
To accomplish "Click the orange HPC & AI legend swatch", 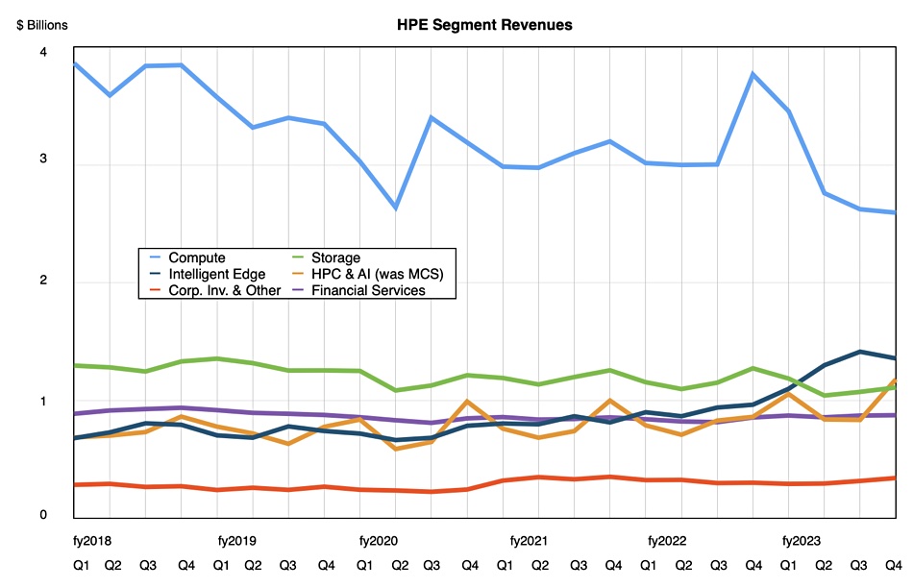I will (x=297, y=274).
